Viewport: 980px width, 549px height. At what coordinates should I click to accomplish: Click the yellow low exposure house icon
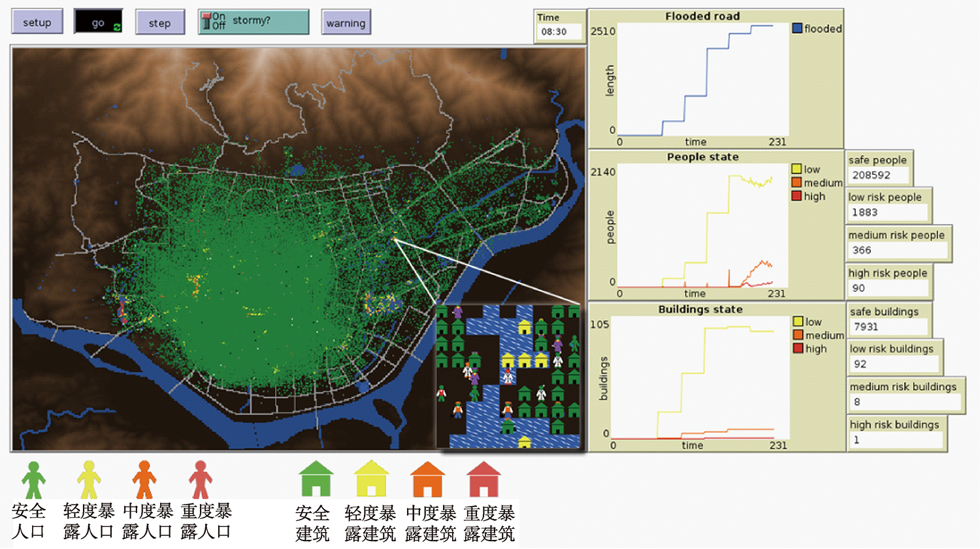tap(372, 478)
